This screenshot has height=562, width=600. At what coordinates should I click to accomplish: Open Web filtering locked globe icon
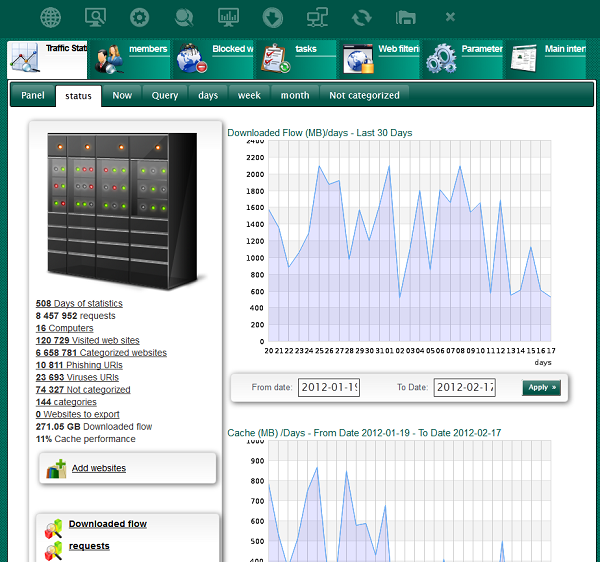click(358, 59)
